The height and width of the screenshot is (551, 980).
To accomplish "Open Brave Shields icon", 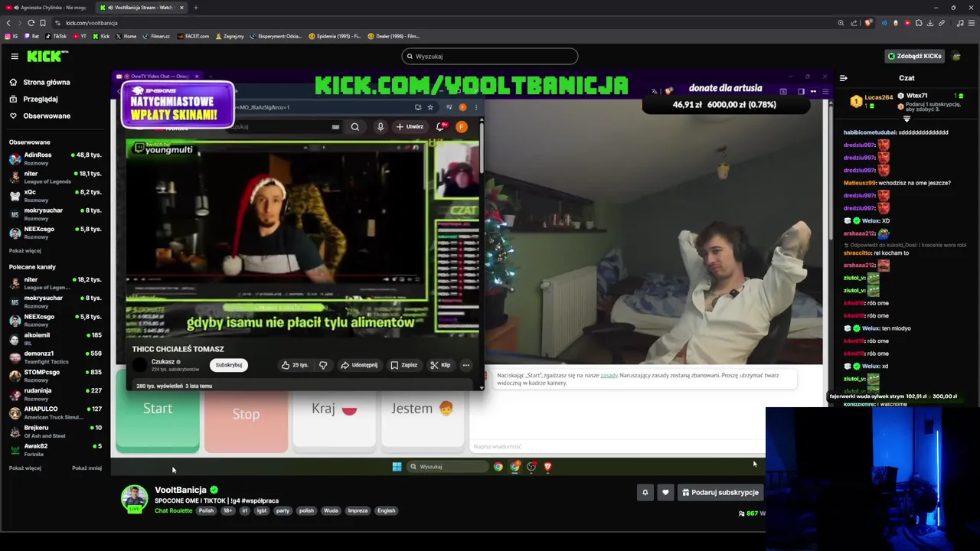I will point(868,23).
